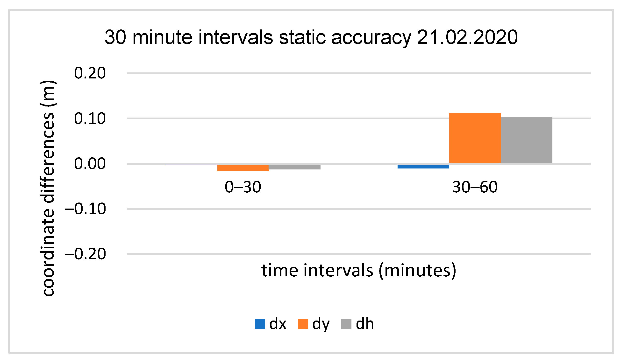Image resolution: width=621 pixels, height=364 pixels.
Task: Click the −0.20 value axis tick label
Action: pos(86,254)
